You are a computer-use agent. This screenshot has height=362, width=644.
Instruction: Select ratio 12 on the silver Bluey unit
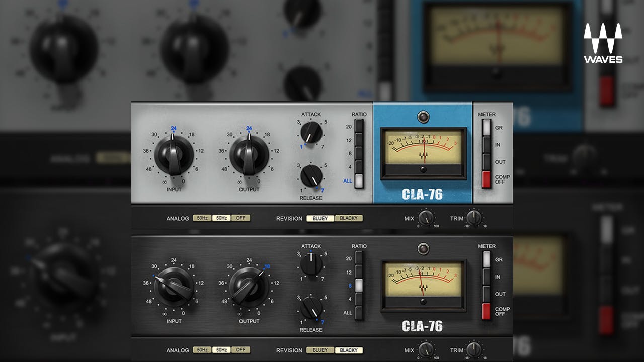point(359,140)
